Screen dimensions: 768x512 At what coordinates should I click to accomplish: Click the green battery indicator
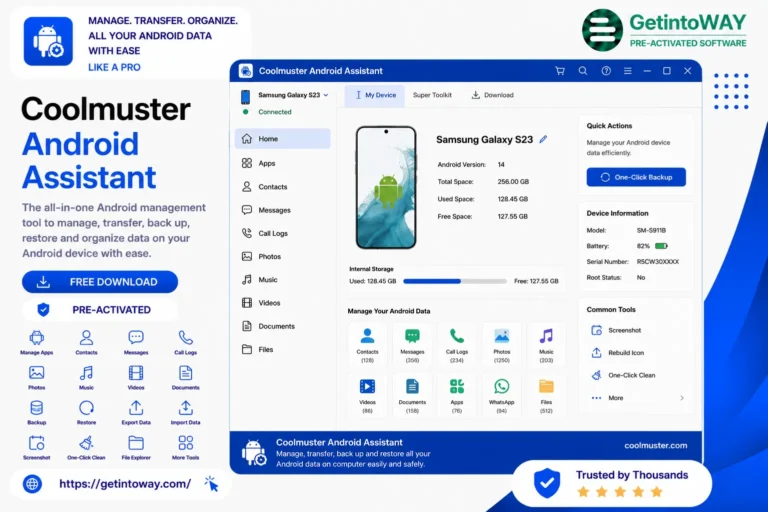click(661, 246)
